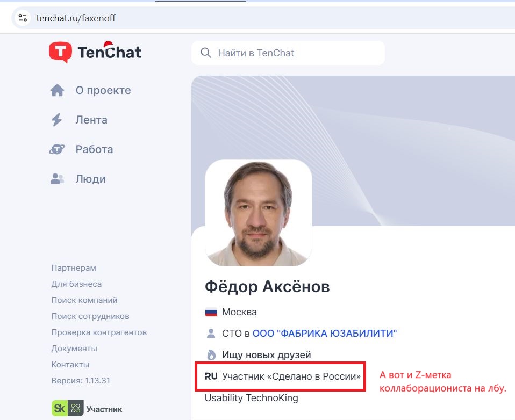
Task: Click the planet icon beside 'Работа'
Action: pyautogui.click(x=57, y=149)
